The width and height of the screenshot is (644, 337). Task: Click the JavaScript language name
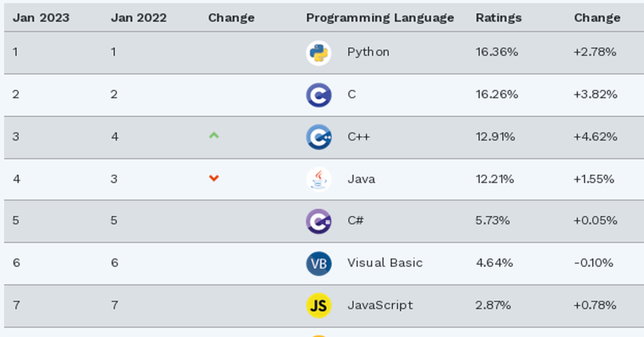[380, 305]
